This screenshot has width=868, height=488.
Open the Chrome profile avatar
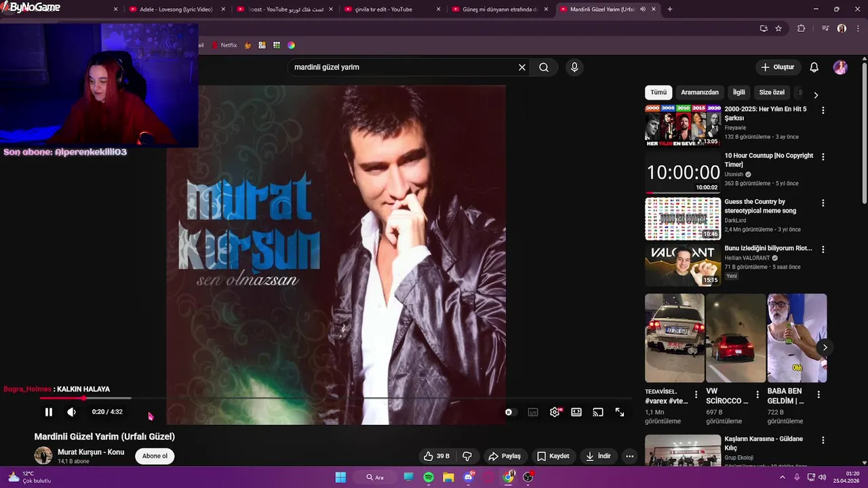[842, 28]
